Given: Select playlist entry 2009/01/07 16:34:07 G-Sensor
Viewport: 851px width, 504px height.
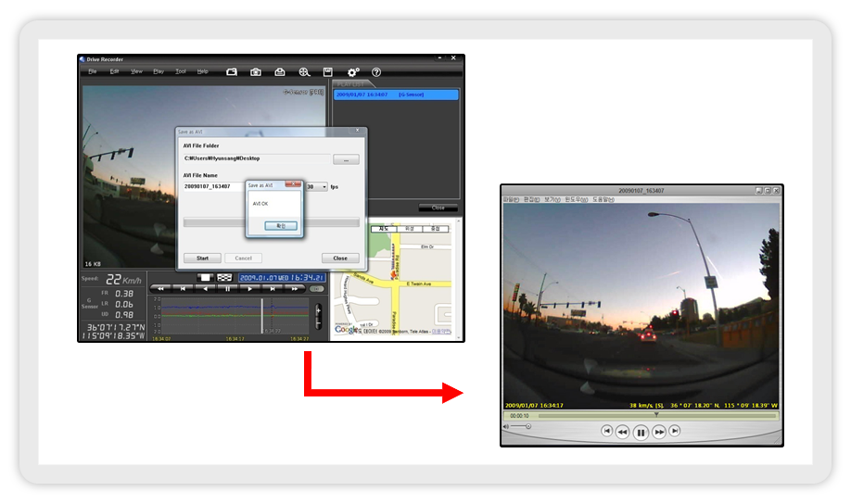Looking at the screenshot, I should pos(396,94).
